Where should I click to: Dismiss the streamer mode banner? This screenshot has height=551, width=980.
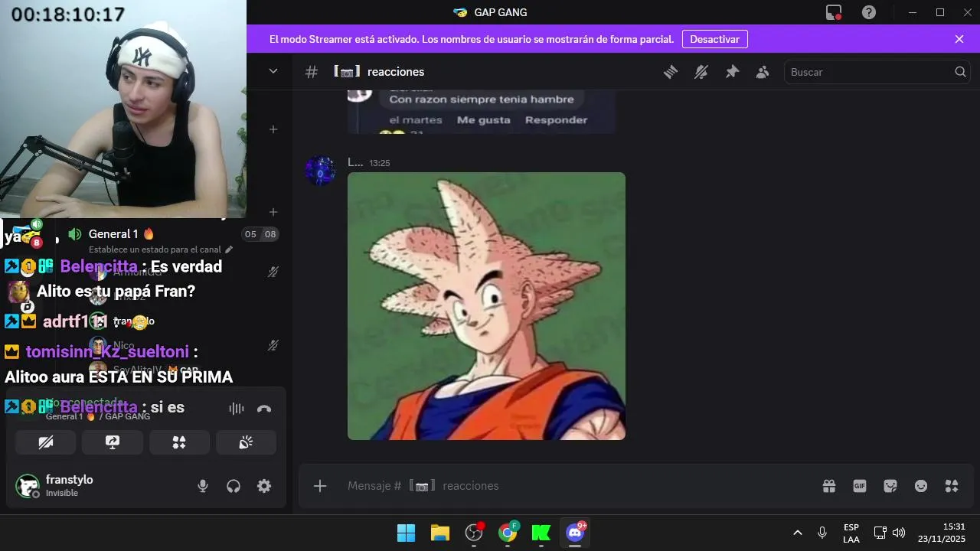point(959,39)
